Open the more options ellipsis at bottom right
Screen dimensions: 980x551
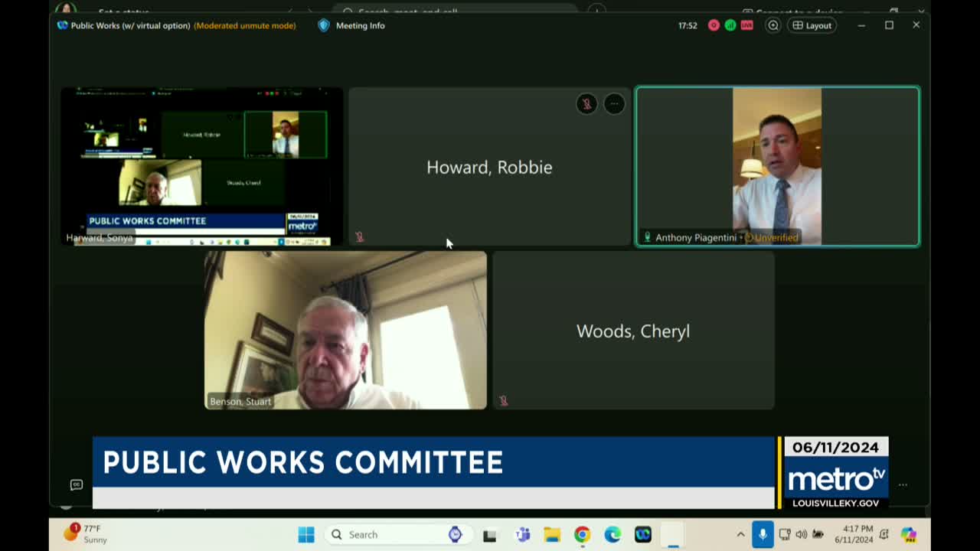(903, 484)
